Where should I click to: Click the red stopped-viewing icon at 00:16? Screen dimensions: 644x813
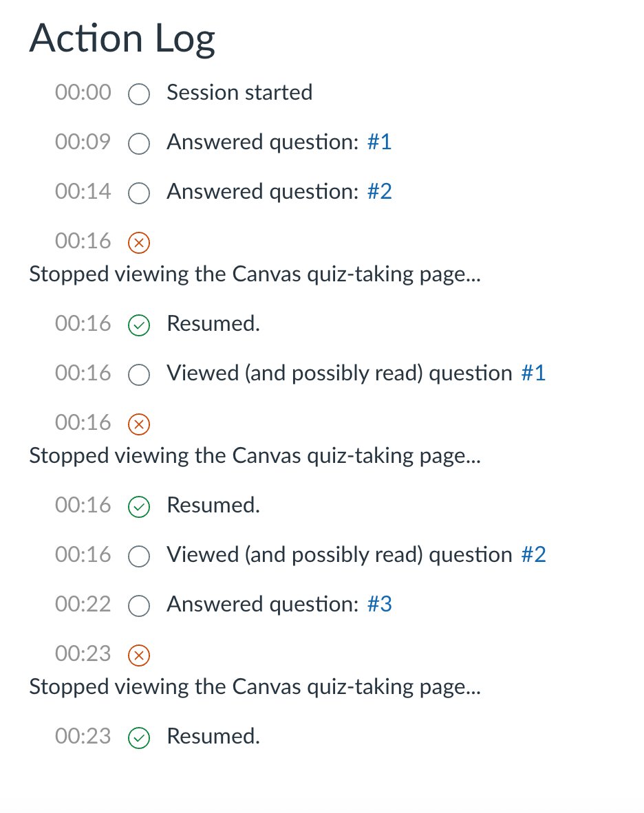139,243
